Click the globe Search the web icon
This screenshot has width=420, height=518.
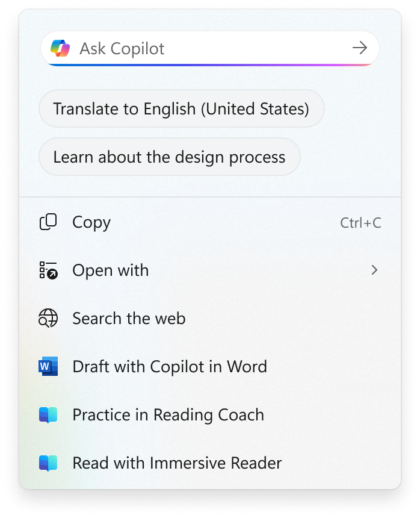[48, 318]
